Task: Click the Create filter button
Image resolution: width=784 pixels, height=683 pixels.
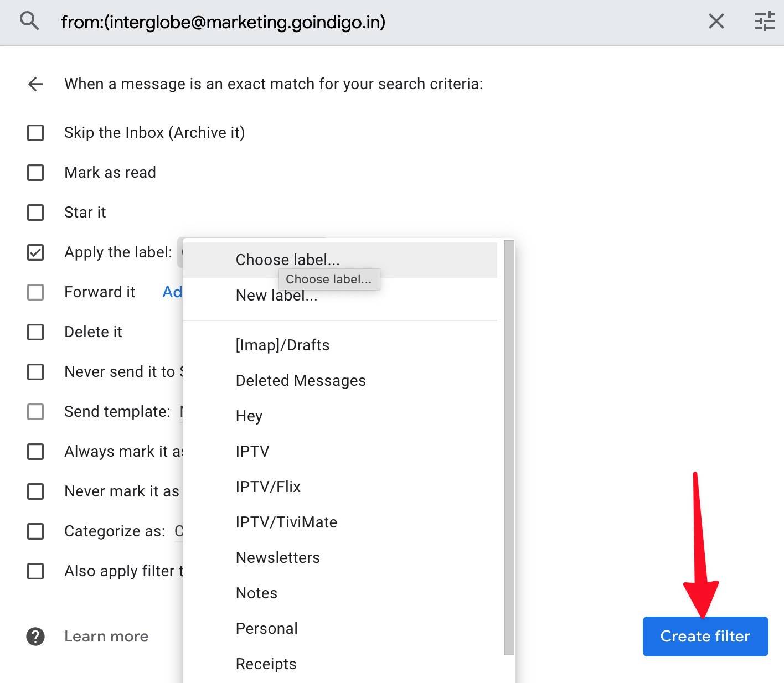Action: click(x=705, y=637)
